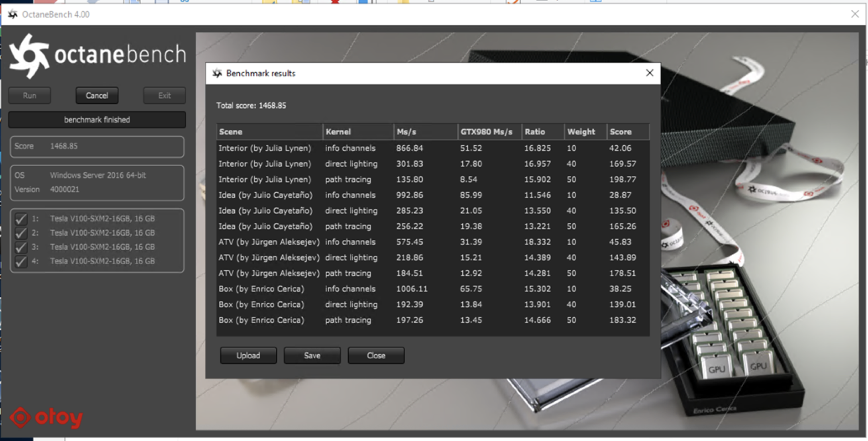The image size is (868, 441).
Task: Click the Upload button
Action: (x=248, y=355)
